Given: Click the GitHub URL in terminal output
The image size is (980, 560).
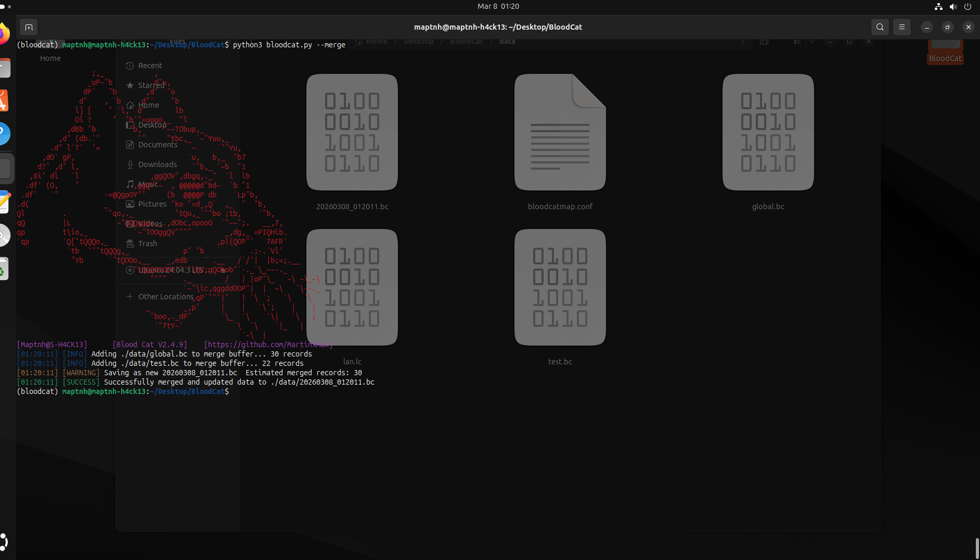Looking at the screenshot, I should click(268, 345).
